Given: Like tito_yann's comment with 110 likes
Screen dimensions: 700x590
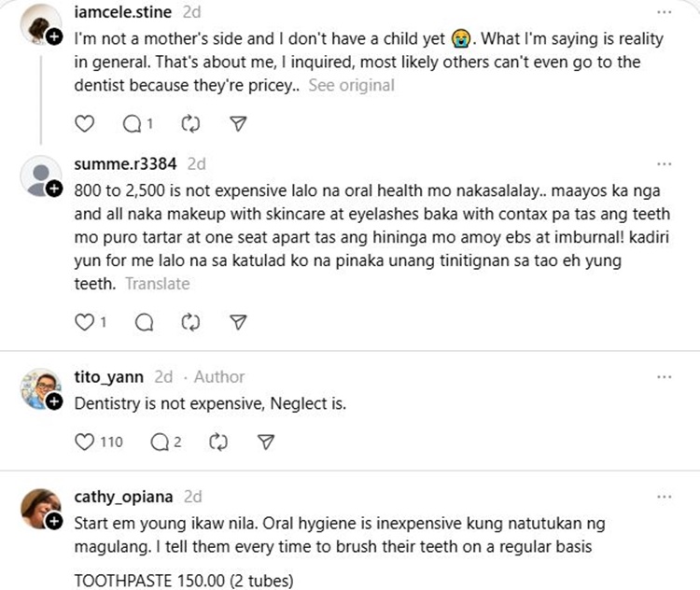Looking at the screenshot, I should coord(85,442).
